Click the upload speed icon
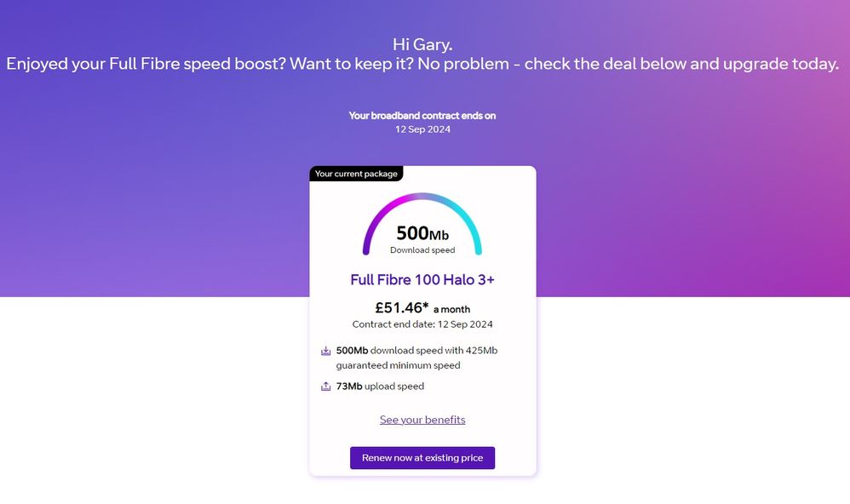850x504 pixels. pyautogui.click(x=325, y=387)
